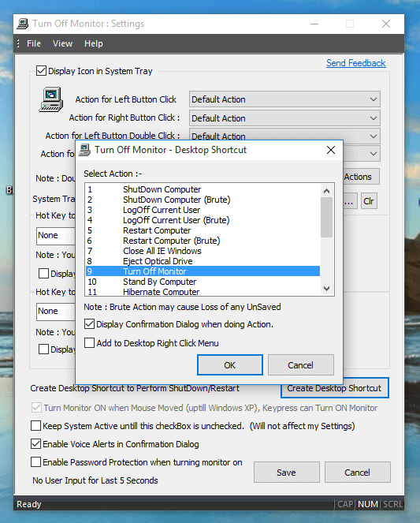Click the first hot key None field
The width and height of the screenshot is (420, 523).
(56, 236)
